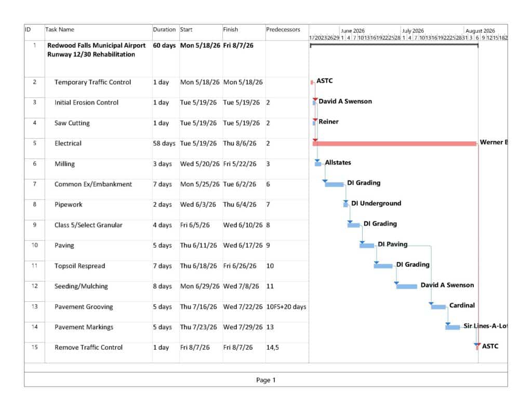
Task: Select the Common Ex/Embankment task name
Action: pyautogui.click(x=94, y=184)
